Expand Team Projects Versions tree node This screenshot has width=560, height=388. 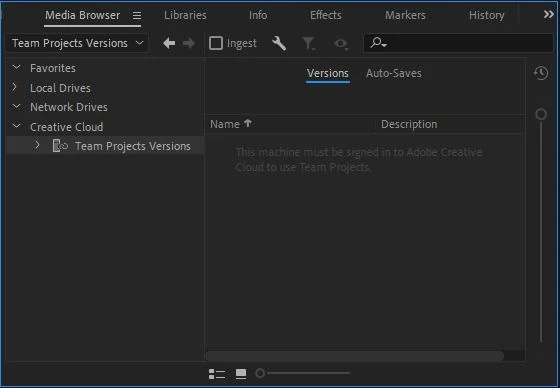37,145
